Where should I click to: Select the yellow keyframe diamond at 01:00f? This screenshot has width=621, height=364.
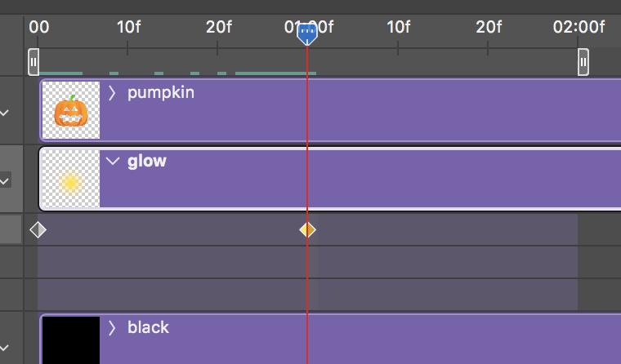tap(307, 230)
